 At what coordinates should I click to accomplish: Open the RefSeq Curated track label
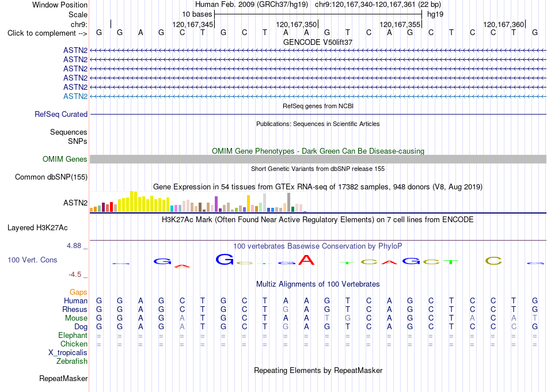tap(61, 114)
